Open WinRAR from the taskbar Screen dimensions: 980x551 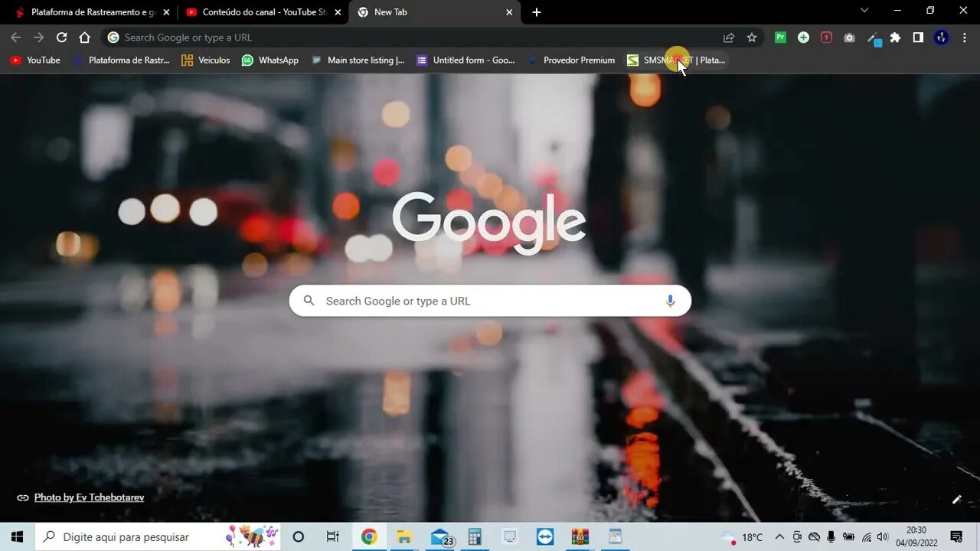(580, 537)
